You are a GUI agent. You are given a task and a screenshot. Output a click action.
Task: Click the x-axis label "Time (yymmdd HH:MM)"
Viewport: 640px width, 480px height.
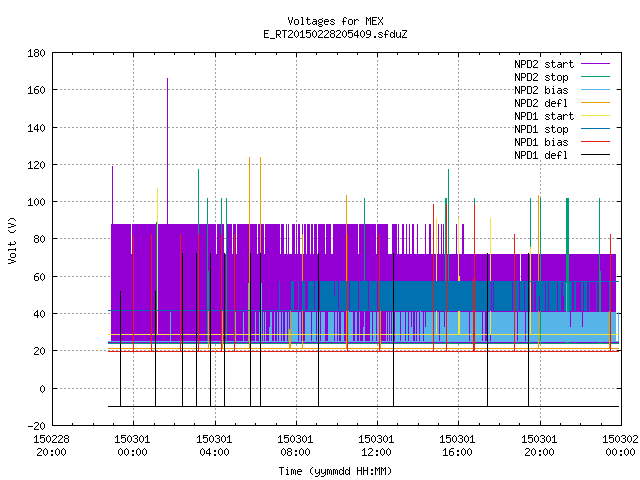click(335, 471)
